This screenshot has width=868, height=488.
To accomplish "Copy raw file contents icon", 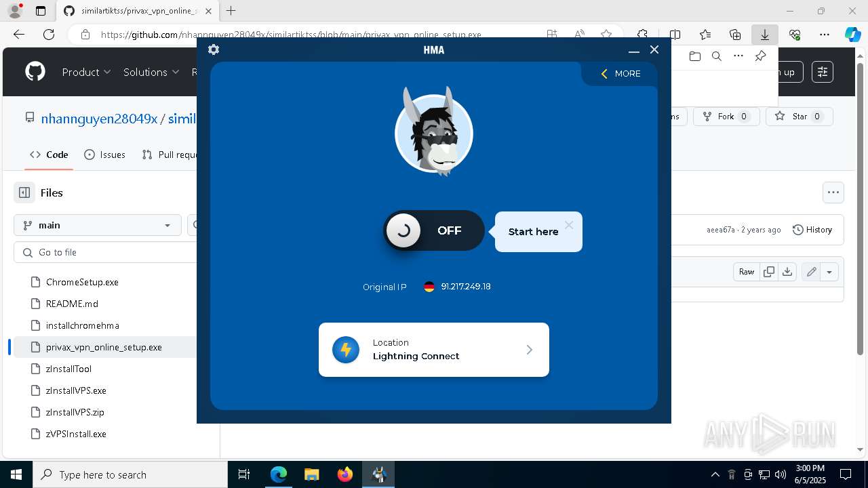I will (769, 272).
